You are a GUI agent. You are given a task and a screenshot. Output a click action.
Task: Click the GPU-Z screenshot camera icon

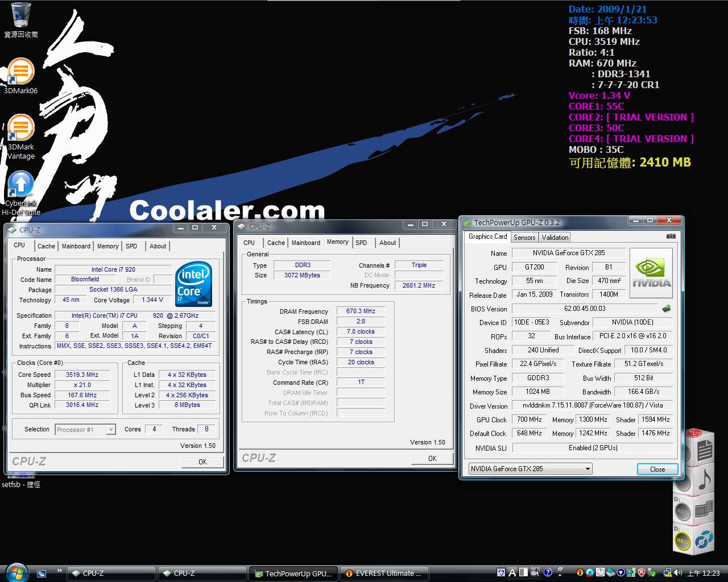coord(671,236)
